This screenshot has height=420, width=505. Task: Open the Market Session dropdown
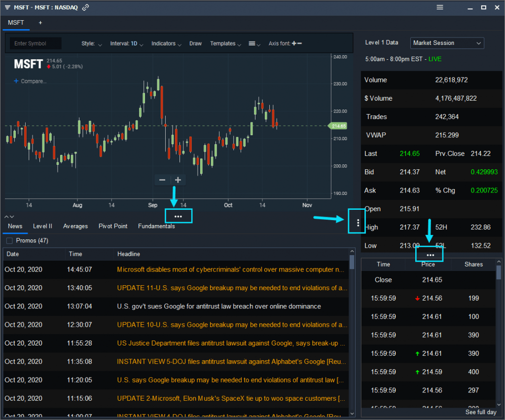446,43
